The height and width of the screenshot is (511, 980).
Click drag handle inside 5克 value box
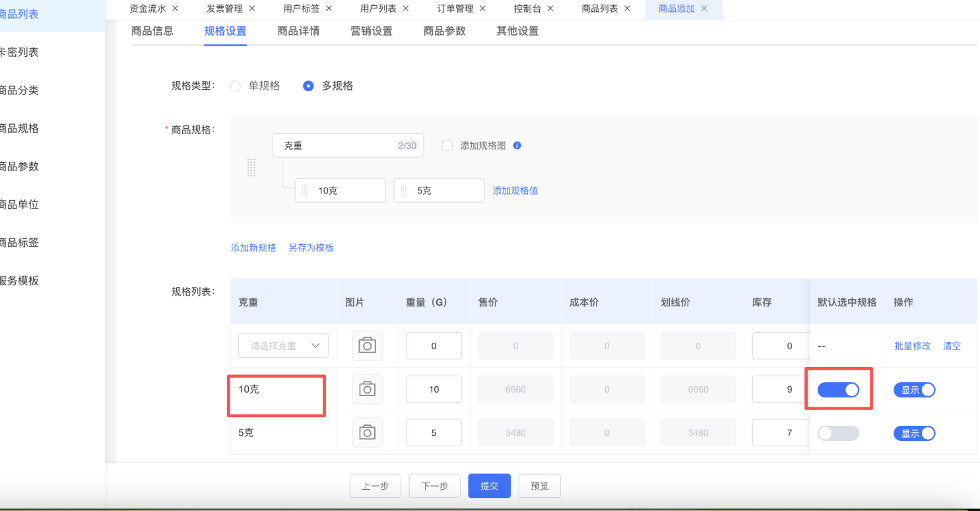tap(404, 191)
